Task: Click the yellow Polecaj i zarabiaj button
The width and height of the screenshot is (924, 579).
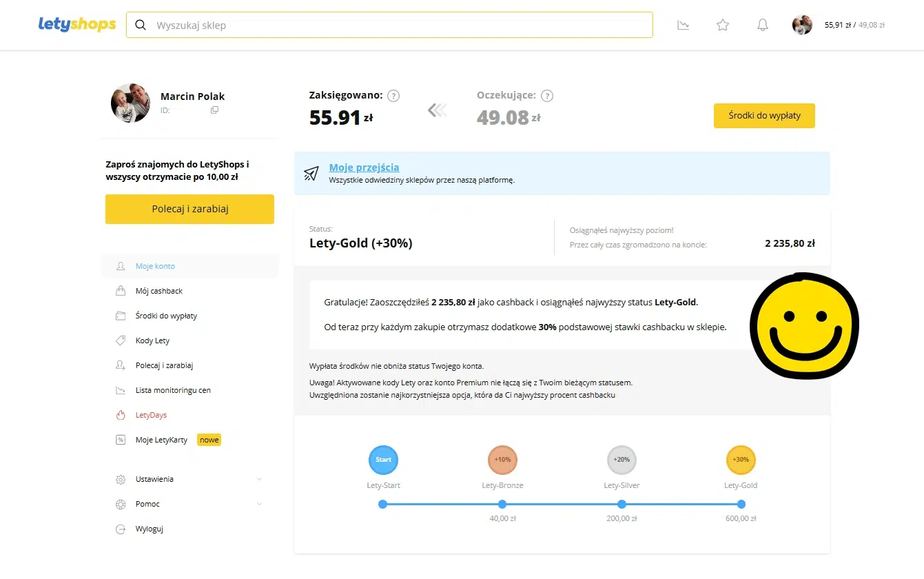Action: [x=189, y=209]
